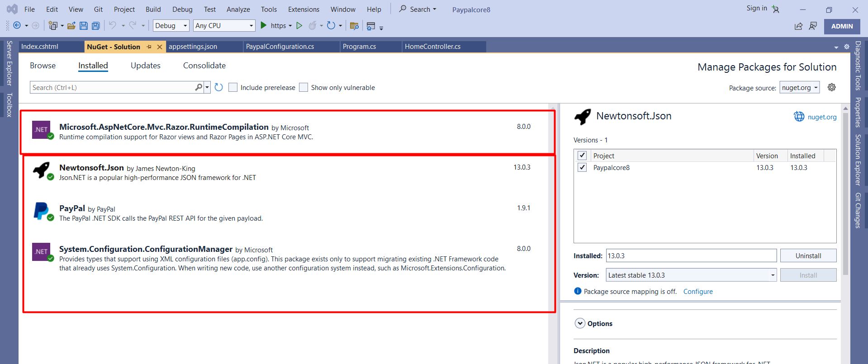The height and width of the screenshot is (364, 868).
Task: Refresh the package list with the blue arrow
Action: 218,87
